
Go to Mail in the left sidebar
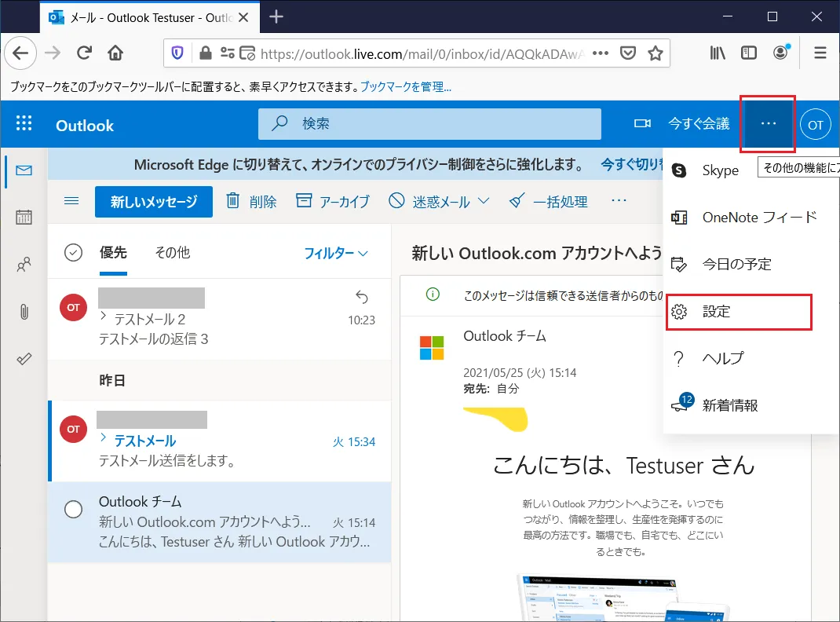[24, 170]
